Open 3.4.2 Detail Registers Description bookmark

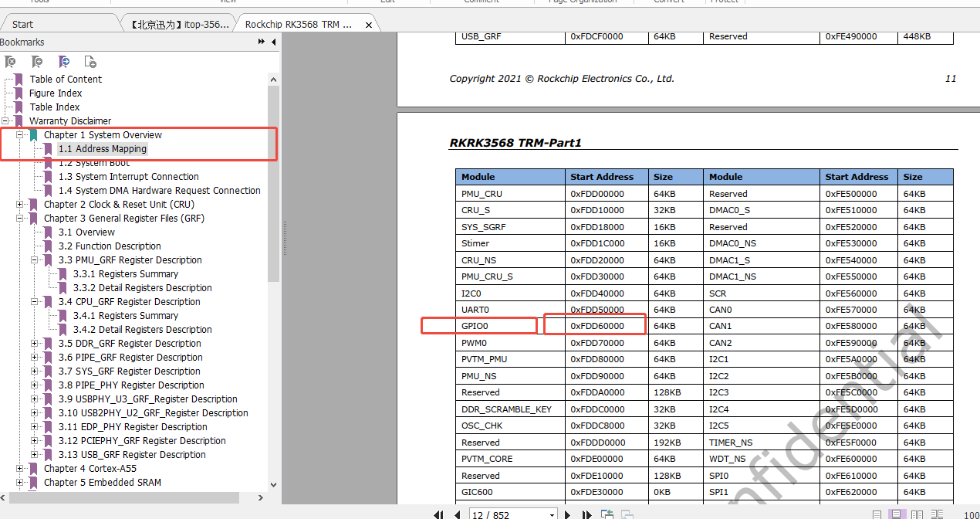coord(143,330)
